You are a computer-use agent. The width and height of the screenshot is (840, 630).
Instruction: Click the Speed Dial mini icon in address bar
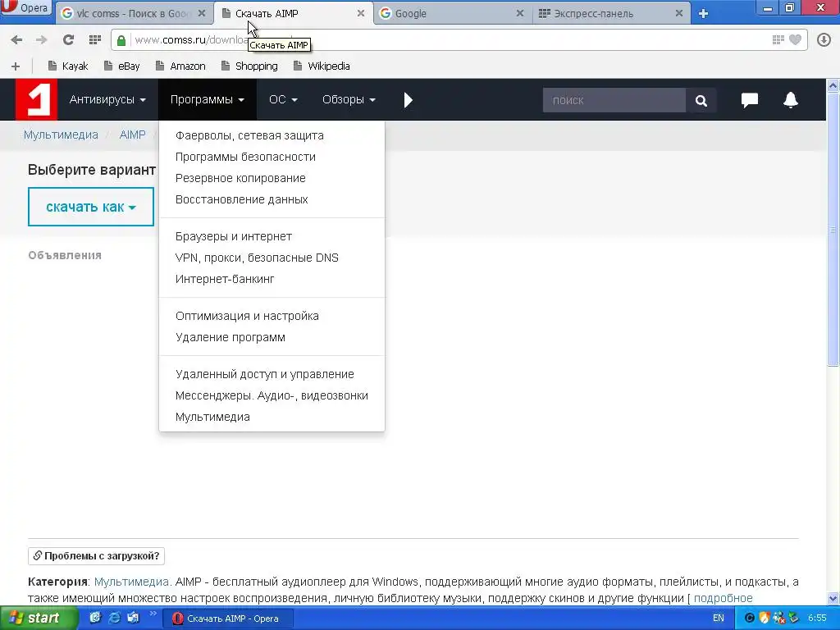tap(778, 39)
